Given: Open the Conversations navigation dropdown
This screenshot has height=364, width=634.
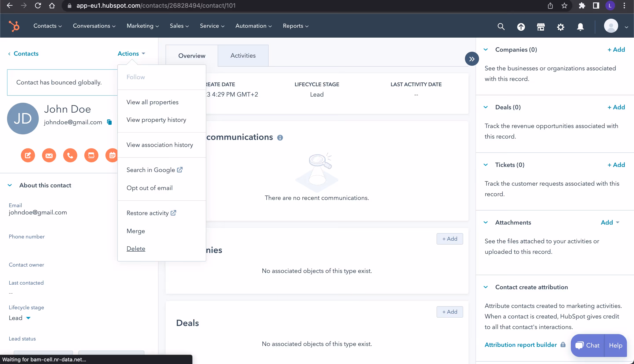Looking at the screenshot, I should point(94,26).
